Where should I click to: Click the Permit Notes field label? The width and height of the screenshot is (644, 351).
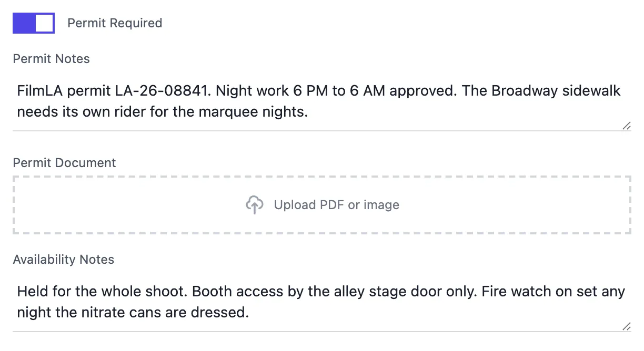point(51,59)
